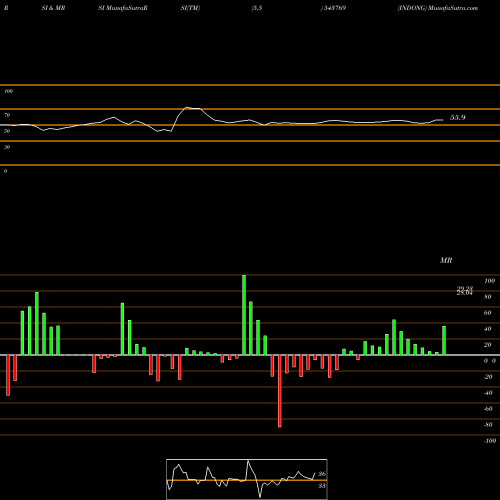Click the 80 label on MR axis
Screen dimensions: 500x500
pyautogui.click(x=488, y=297)
